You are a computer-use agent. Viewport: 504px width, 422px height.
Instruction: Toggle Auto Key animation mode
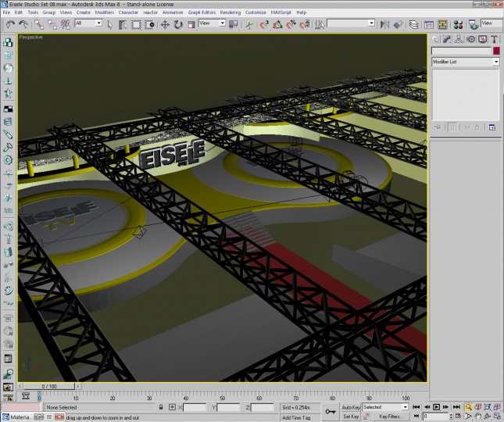351,407
